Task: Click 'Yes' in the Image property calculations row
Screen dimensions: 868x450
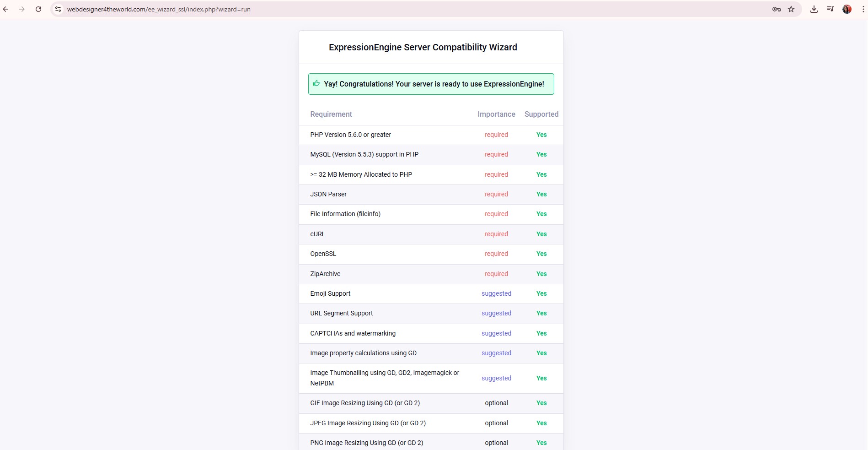Action: click(541, 353)
